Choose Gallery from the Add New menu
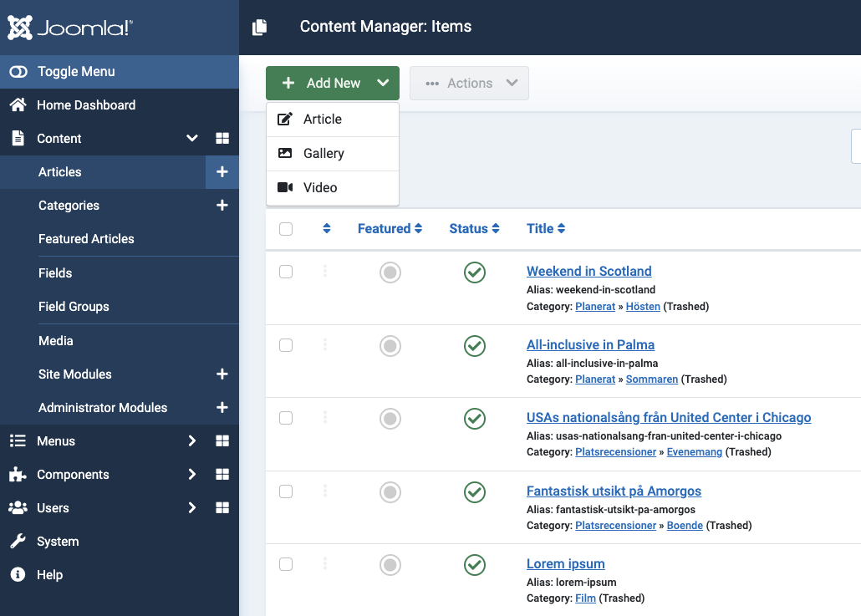 tap(324, 154)
